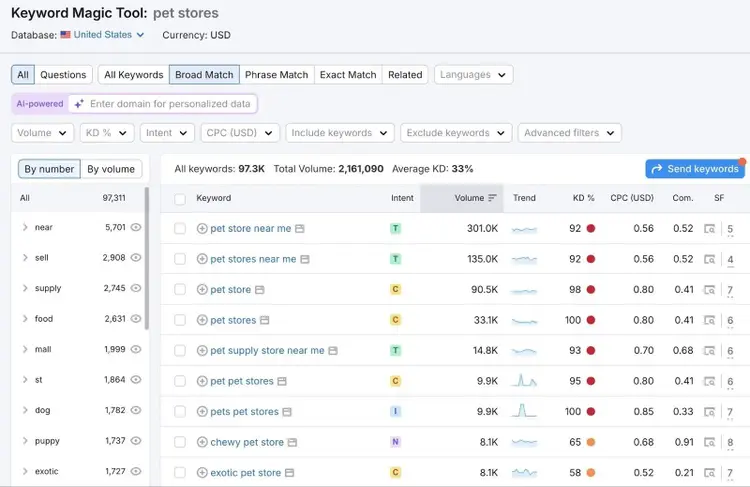View SERP analysis in exotic pet store row
This screenshot has height=487, width=750.
click(709, 473)
